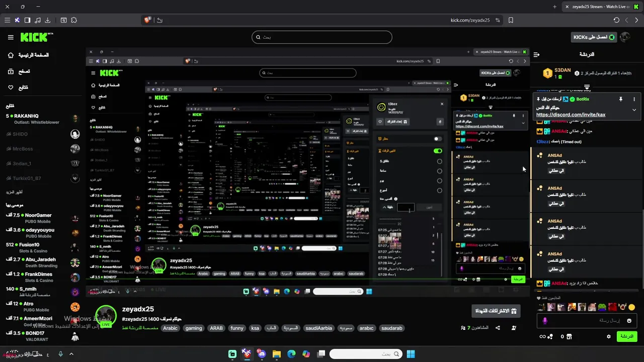
Task: Click the Brave Leo AI icon in toolbar
Action: tap(17, 20)
